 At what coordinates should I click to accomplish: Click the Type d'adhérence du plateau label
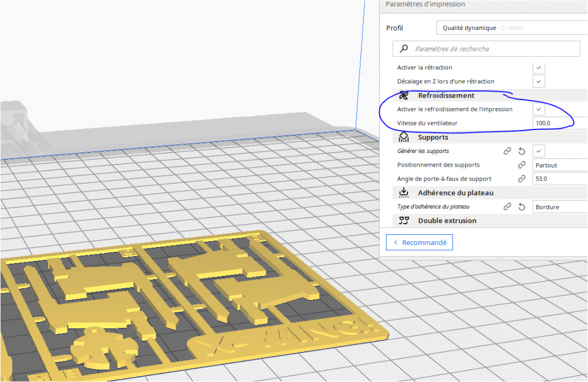tap(433, 207)
